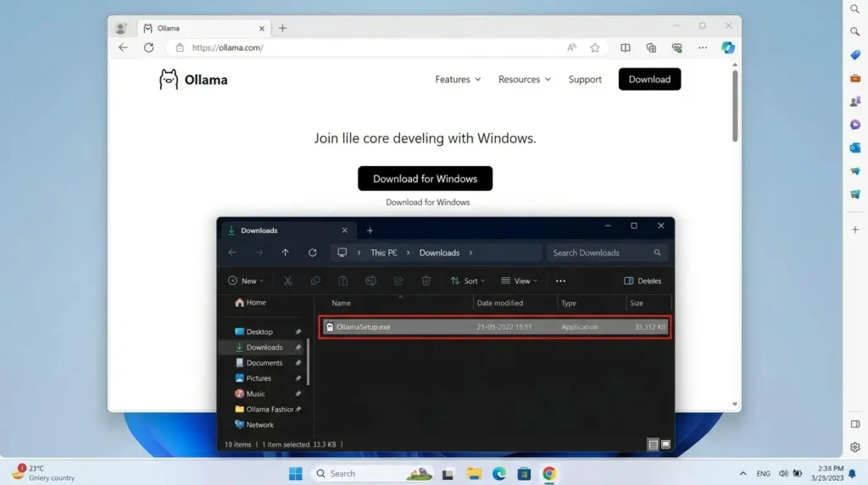Open Home in Explorer sidebar

tap(250, 303)
